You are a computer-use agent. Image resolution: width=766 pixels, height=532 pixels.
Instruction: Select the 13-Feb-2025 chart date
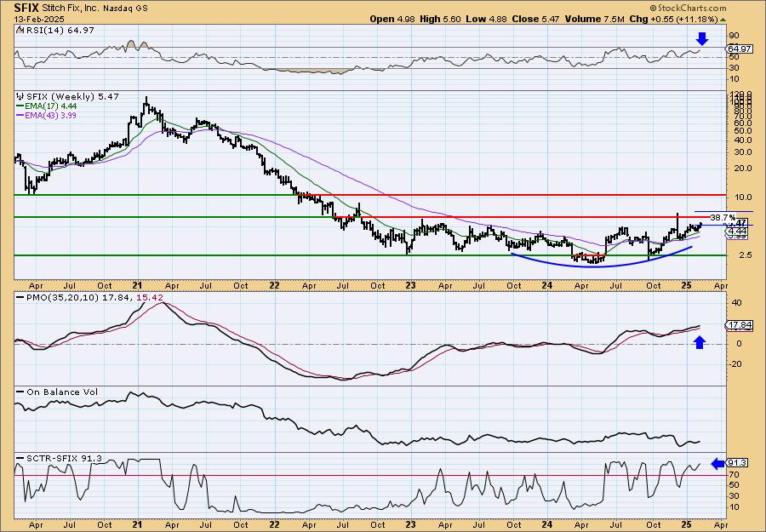click(38, 19)
